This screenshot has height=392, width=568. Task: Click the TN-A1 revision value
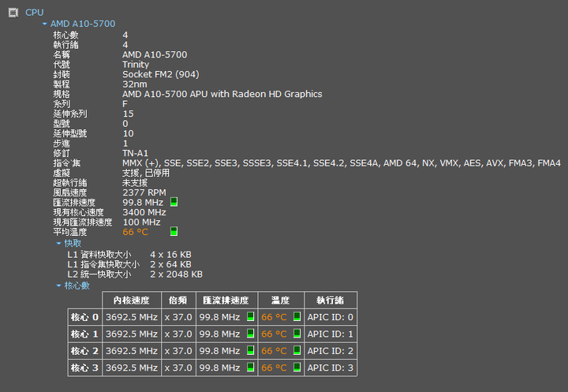(136, 153)
